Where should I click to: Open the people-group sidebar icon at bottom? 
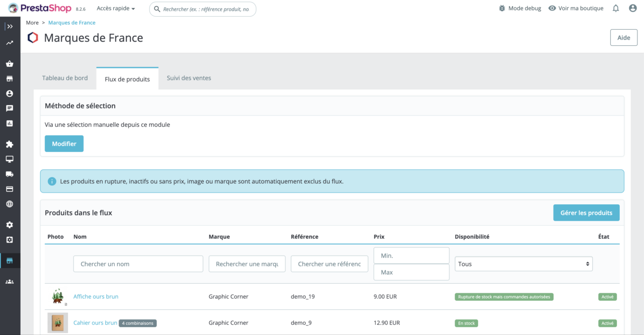[x=10, y=282]
